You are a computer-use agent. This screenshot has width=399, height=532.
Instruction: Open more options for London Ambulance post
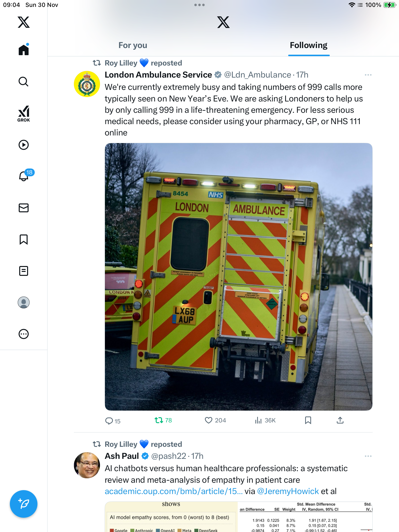(368, 75)
